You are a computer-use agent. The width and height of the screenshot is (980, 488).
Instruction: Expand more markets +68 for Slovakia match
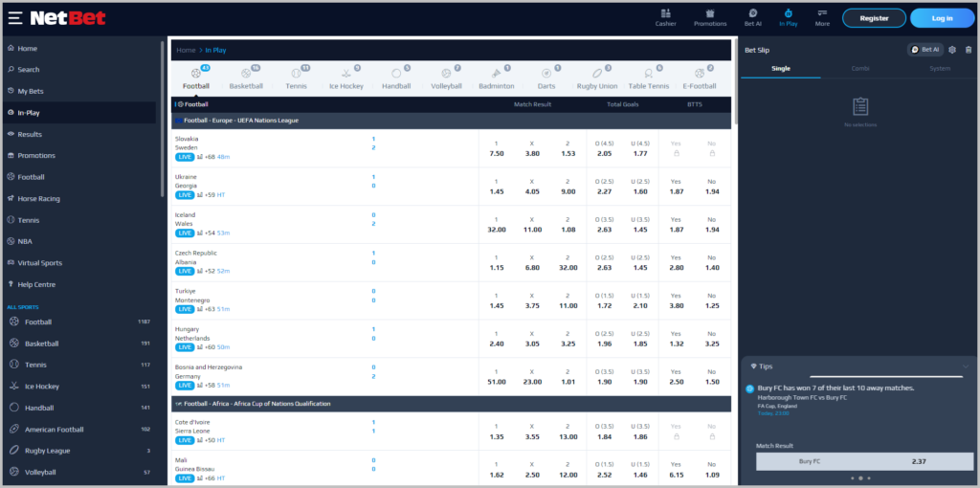point(210,157)
